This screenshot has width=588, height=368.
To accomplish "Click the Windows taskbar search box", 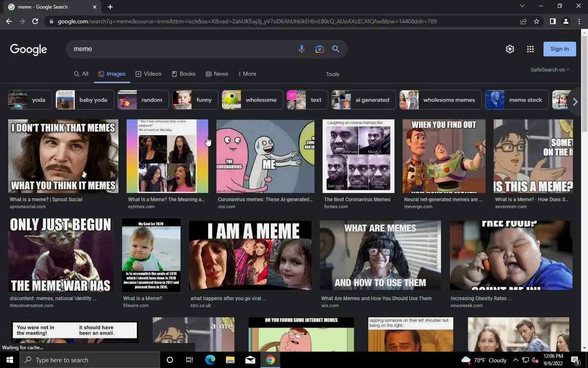I will 90,360.
